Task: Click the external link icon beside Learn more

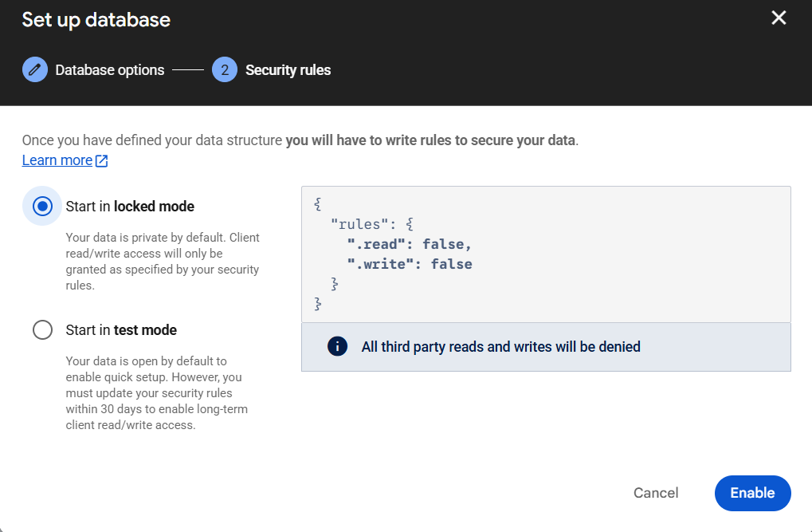Action: click(101, 161)
